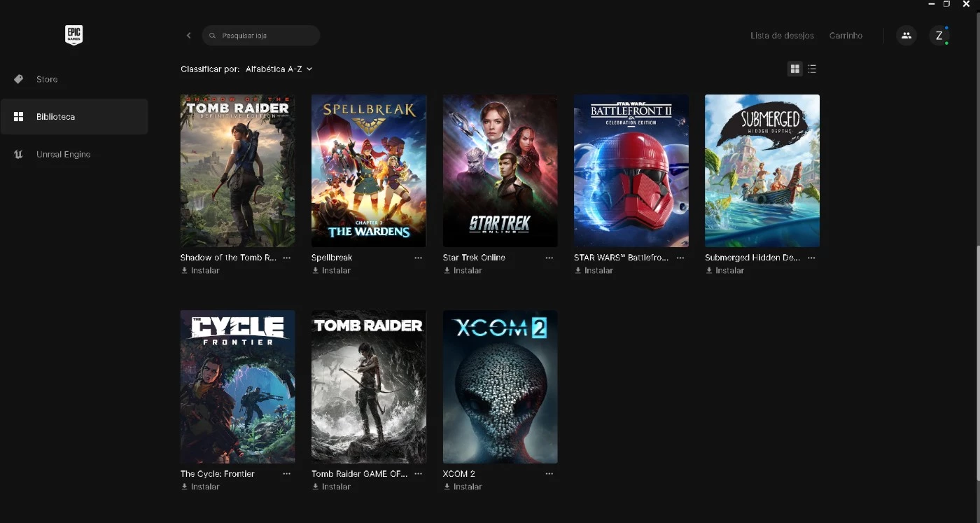Viewport: 980px width, 523px height.
Task: Open the Alfabética A-Z sort dropdown
Action: [279, 69]
